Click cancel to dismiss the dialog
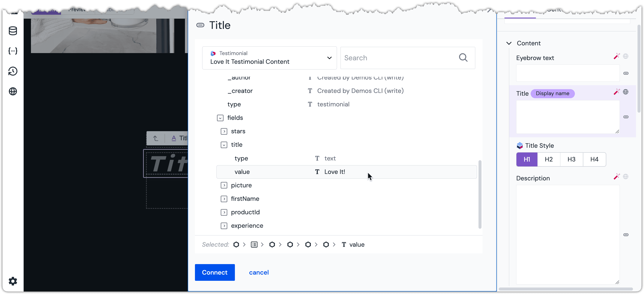 pos(259,273)
